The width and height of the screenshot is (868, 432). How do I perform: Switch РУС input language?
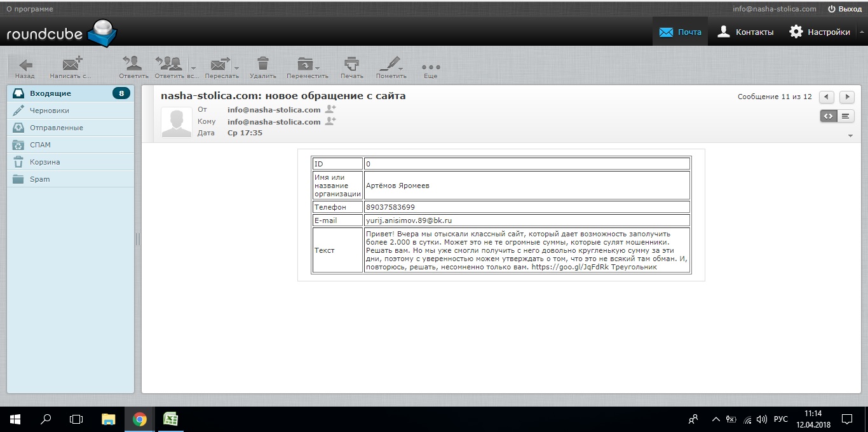(x=781, y=419)
